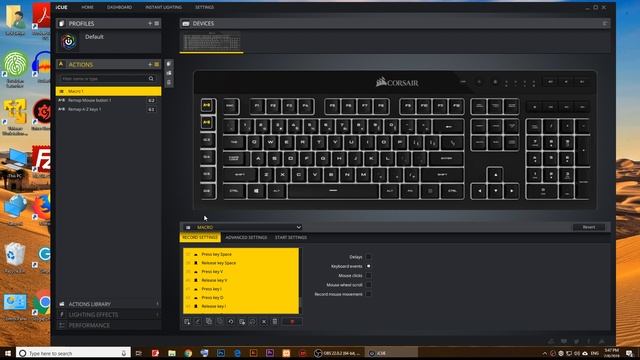Select Remap A-Z keys 1 action
Viewport: 640px width, 360px height.
point(109,109)
